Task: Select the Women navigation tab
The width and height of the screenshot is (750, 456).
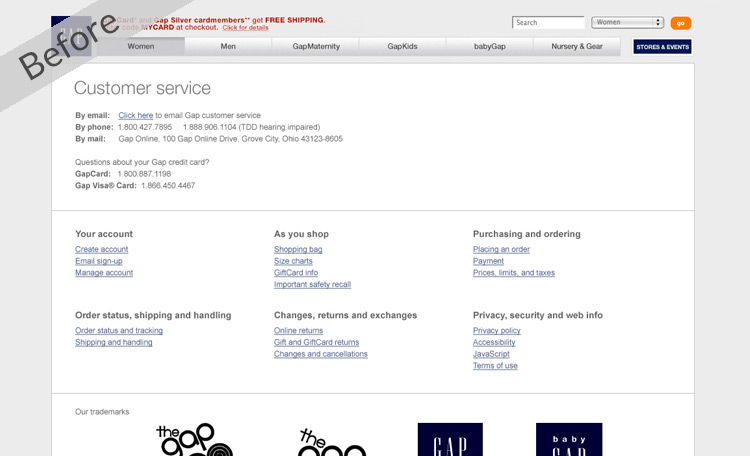Action: pyautogui.click(x=141, y=46)
